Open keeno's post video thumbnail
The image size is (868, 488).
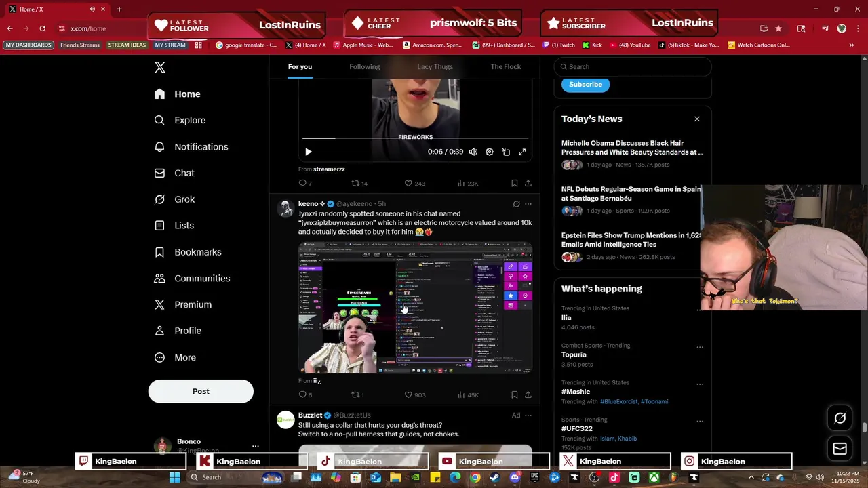click(x=415, y=308)
